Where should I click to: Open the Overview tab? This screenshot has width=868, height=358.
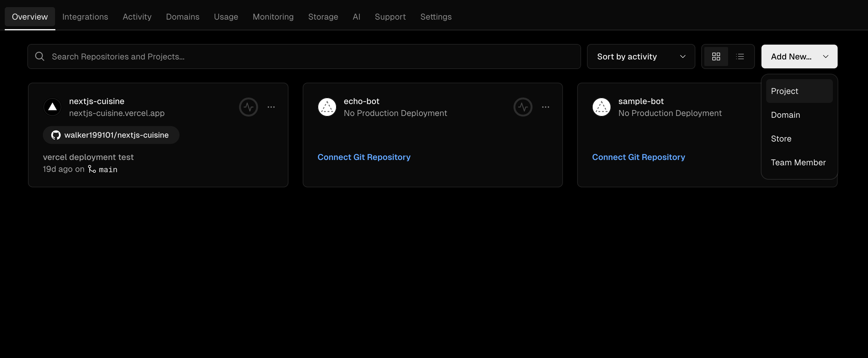[x=30, y=16]
